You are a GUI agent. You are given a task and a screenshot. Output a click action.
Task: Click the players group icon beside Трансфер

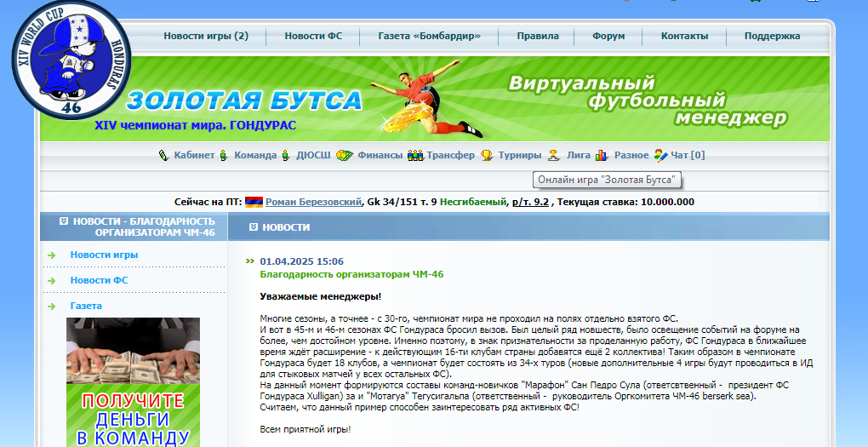click(x=415, y=156)
